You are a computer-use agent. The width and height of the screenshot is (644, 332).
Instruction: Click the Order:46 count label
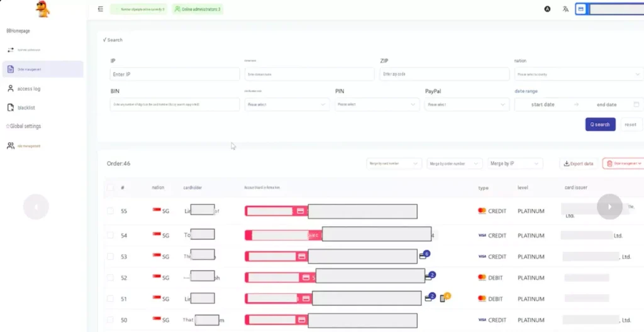pyautogui.click(x=119, y=163)
